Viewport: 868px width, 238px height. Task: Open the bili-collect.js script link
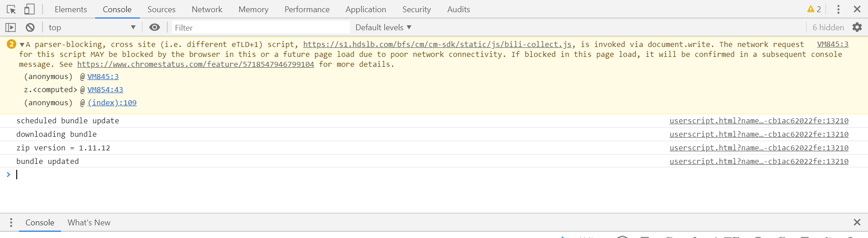point(437,44)
